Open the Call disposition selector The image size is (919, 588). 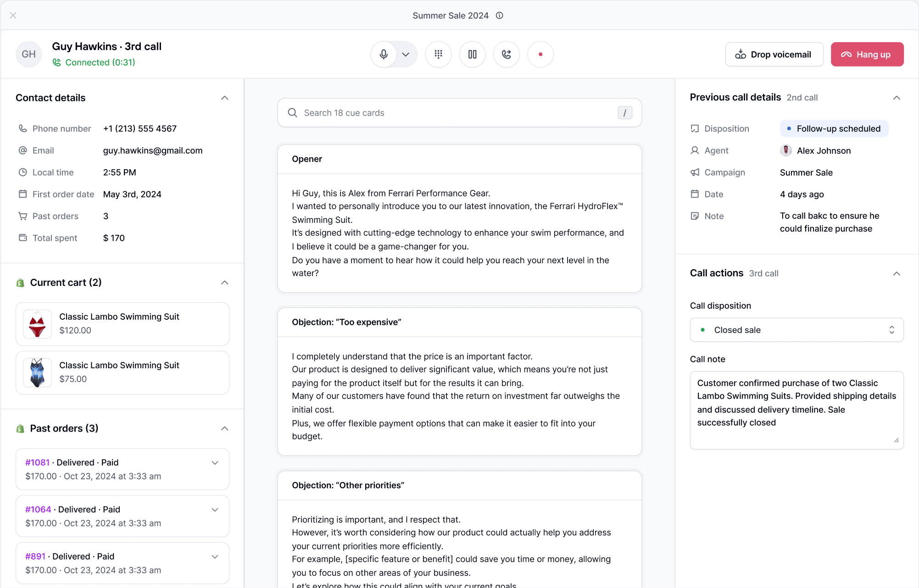tap(796, 330)
